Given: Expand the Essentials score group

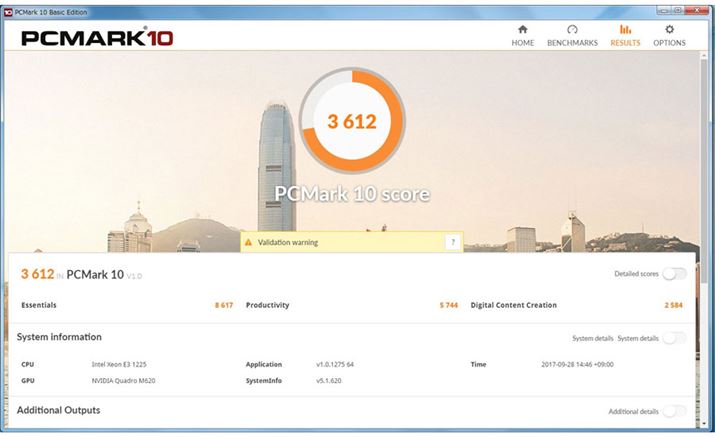Looking at the screenshot, I should (39, 305).
